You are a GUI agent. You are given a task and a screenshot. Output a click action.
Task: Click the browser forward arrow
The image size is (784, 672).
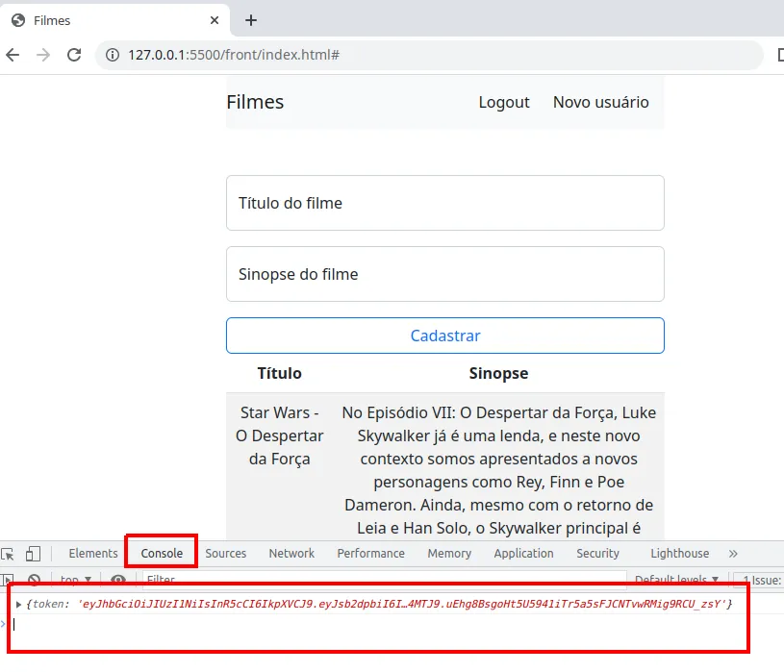click(x=43, y=55)
